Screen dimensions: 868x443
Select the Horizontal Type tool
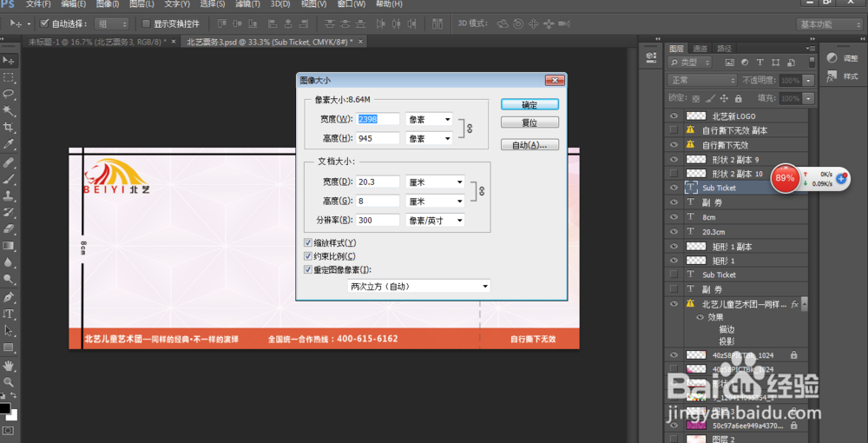pos(9,314)
